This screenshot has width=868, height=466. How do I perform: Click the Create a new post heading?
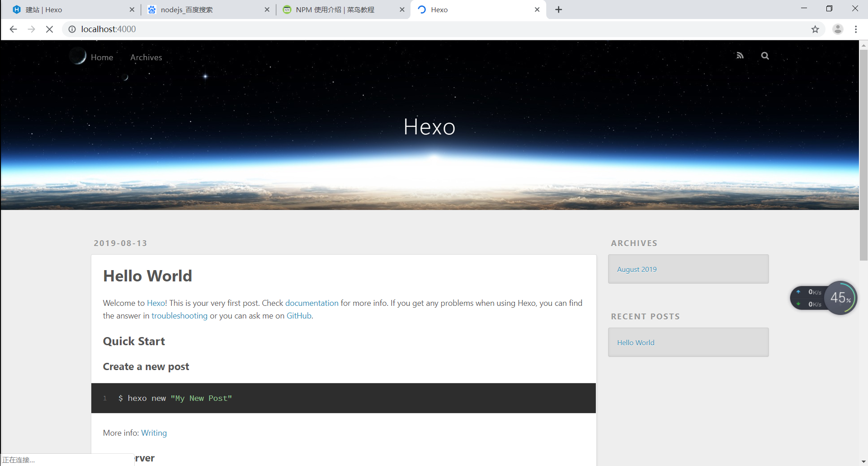pyautogui.click(x=146, y=366)
